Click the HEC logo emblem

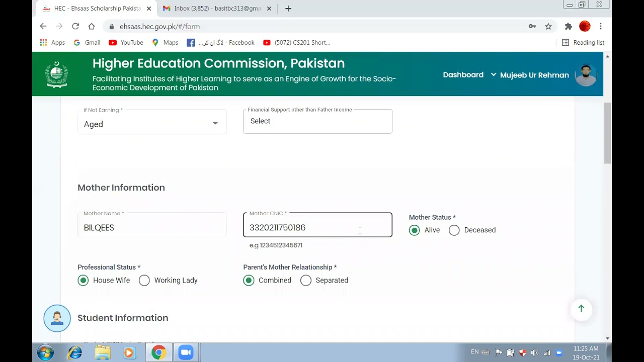pyautogui.click(x=57, y=74)
